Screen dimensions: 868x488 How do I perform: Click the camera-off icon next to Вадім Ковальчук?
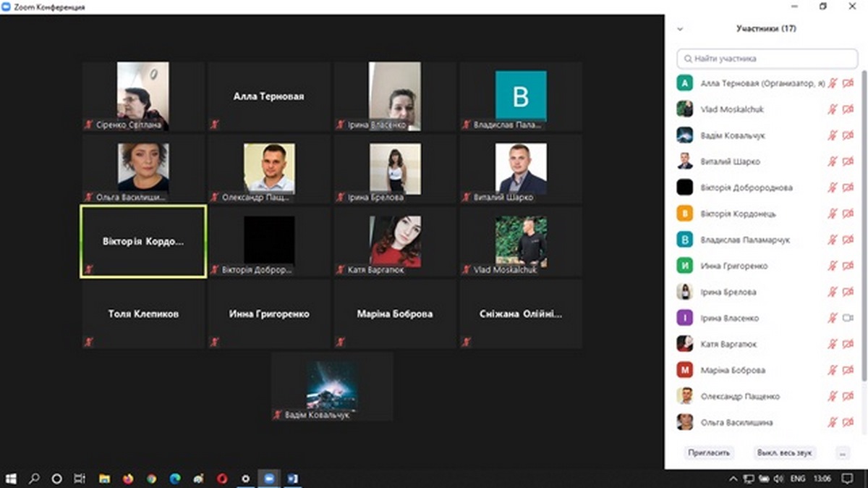click(848, 135)
